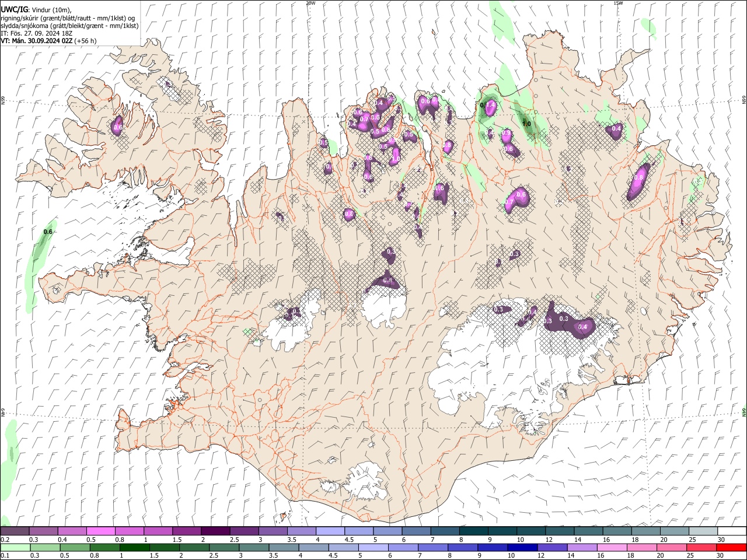Click the light gray 25 snow legend swatch
Viewport: 747px width, 560px height.
point(703,531)
